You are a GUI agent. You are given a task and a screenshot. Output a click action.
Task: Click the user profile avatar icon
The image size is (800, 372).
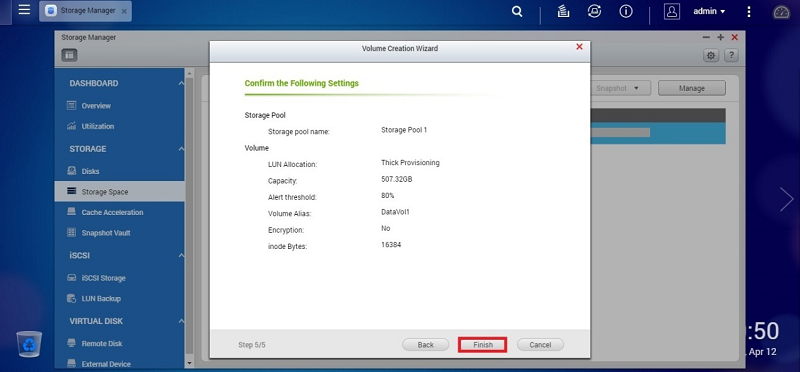[672, 11]
